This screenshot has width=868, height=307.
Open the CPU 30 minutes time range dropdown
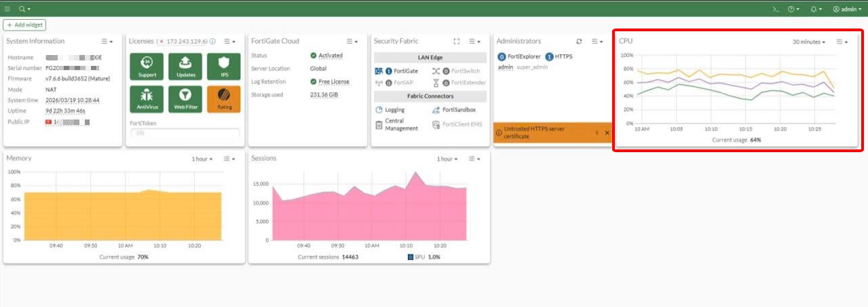809,42
